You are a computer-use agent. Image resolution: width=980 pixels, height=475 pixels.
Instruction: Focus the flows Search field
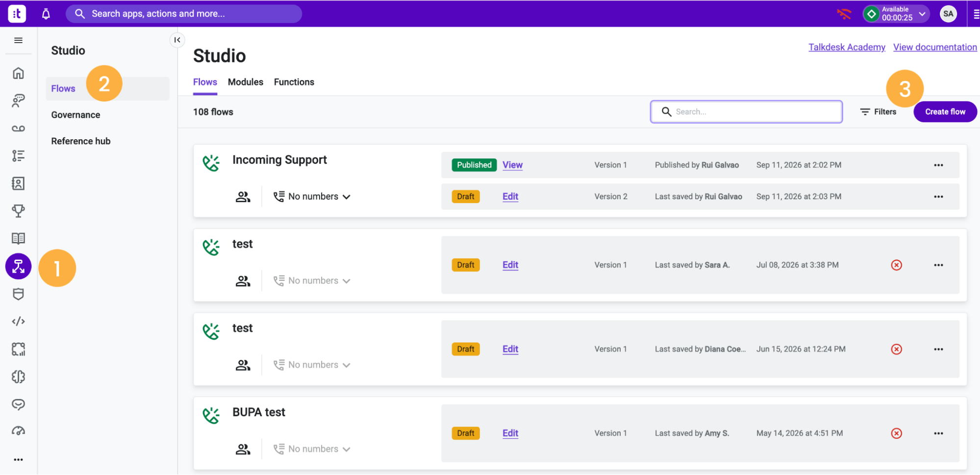(746, 112)
